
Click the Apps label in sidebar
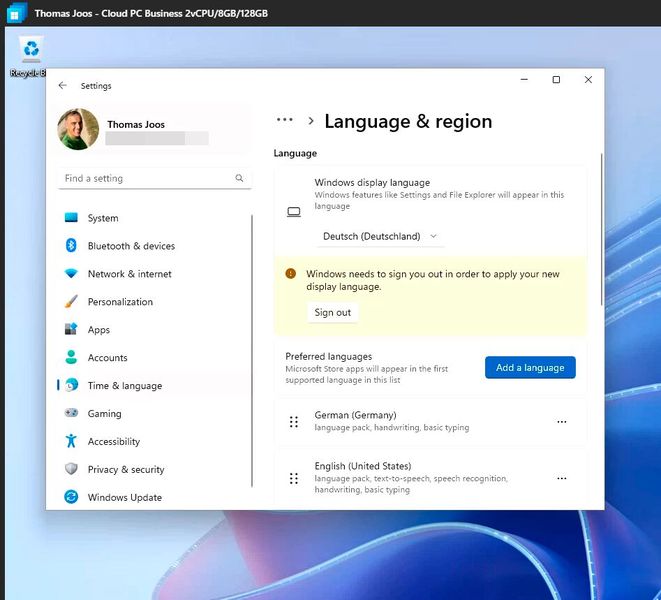click(99, 330)
